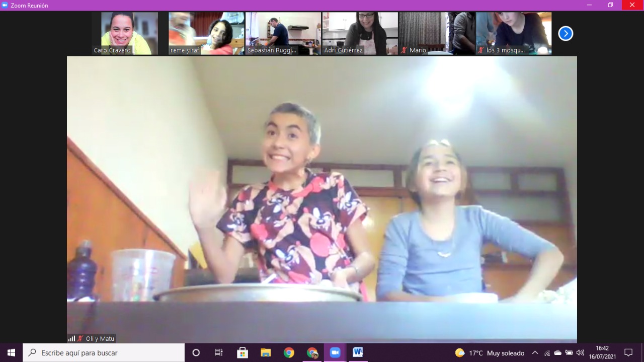
Task: Click the muted mic icon beside 'Oli y Matu'
Action: 80,339
